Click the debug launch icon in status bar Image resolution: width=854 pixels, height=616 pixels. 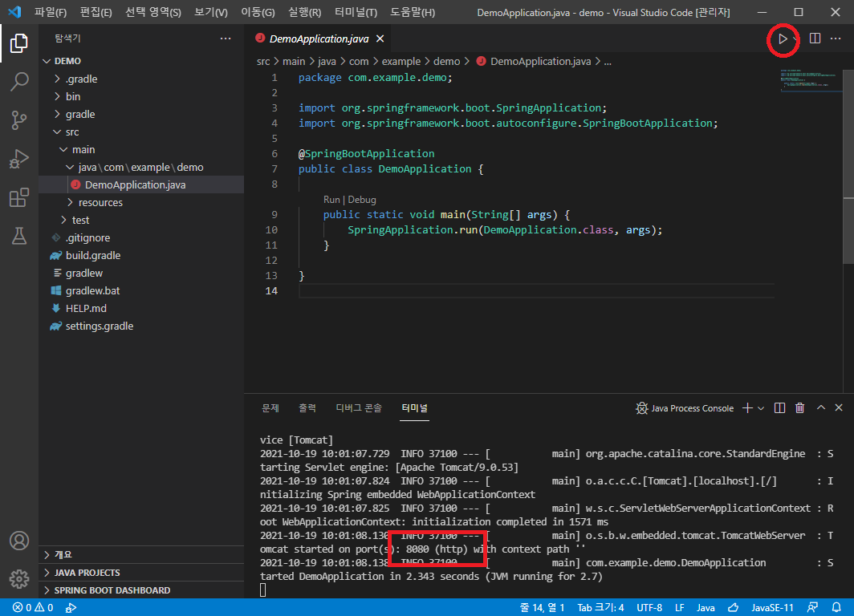pyautogui.click(x=71, y=608)
